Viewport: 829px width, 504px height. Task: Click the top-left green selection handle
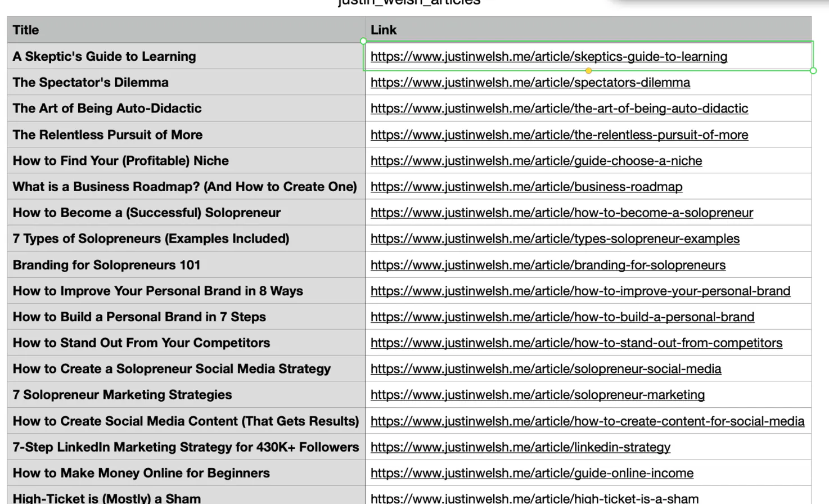[363, 41]
